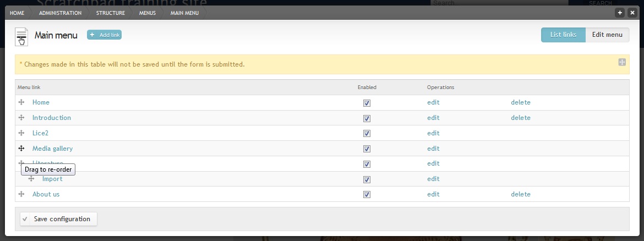Click the drag handle beside About us
Screen dimensions: 644x241
click(21, 194)
